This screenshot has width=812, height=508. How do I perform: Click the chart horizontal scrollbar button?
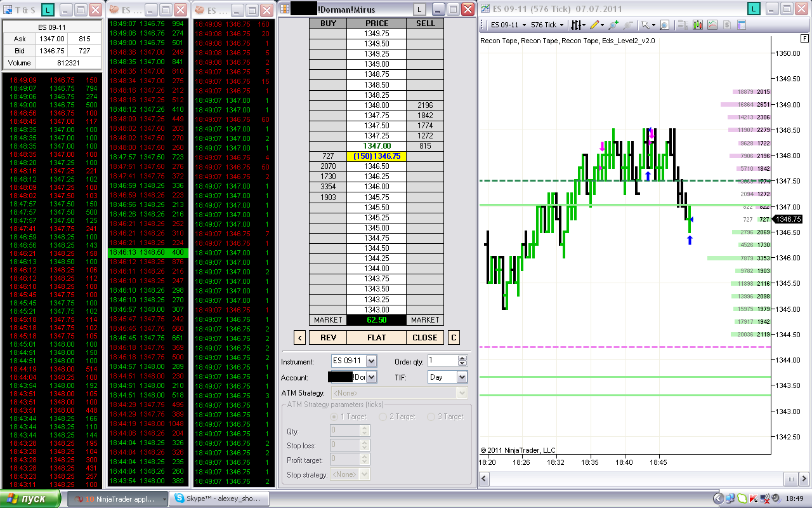(x=790, y=478)
